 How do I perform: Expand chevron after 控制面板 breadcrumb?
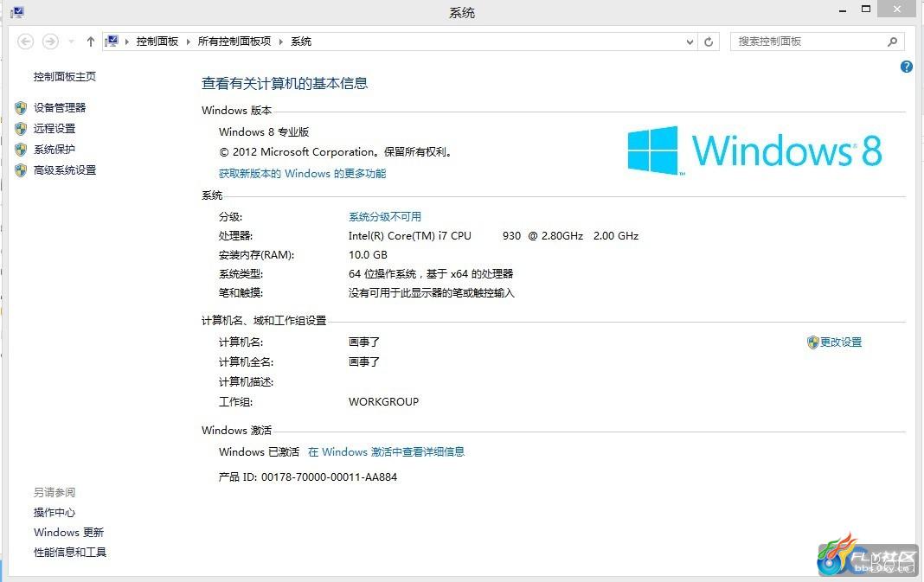[x=188, y=42]
